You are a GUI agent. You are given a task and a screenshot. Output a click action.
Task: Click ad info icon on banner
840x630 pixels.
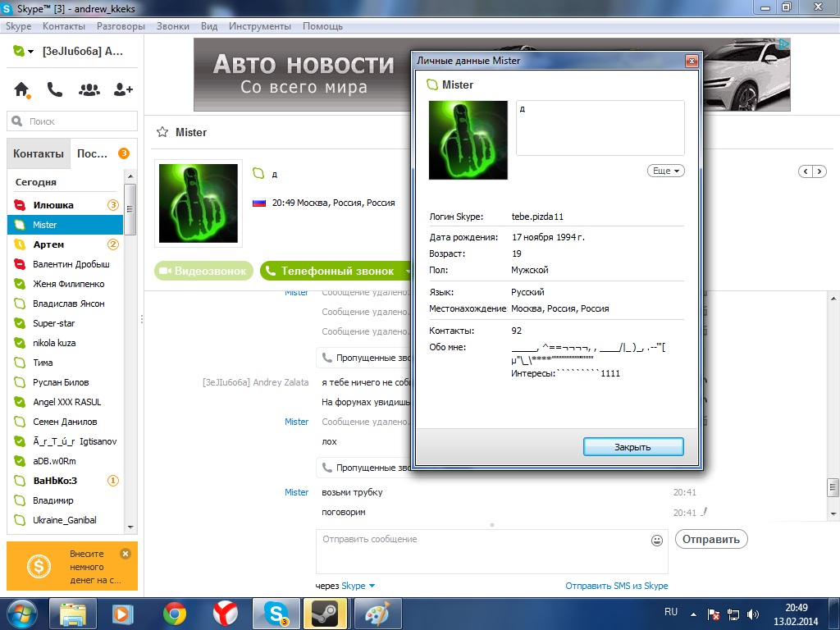coord(783,44)
